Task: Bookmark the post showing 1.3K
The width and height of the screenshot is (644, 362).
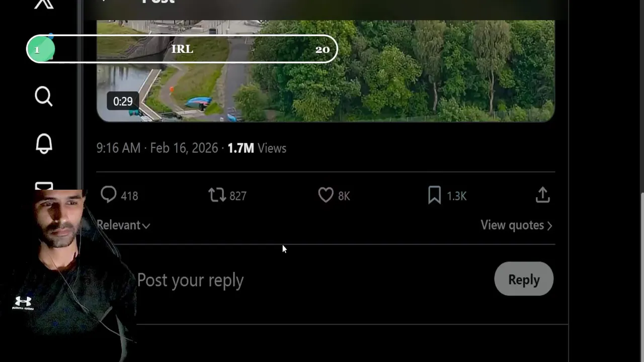Action: pyautogui.click(x=447, y=195)
